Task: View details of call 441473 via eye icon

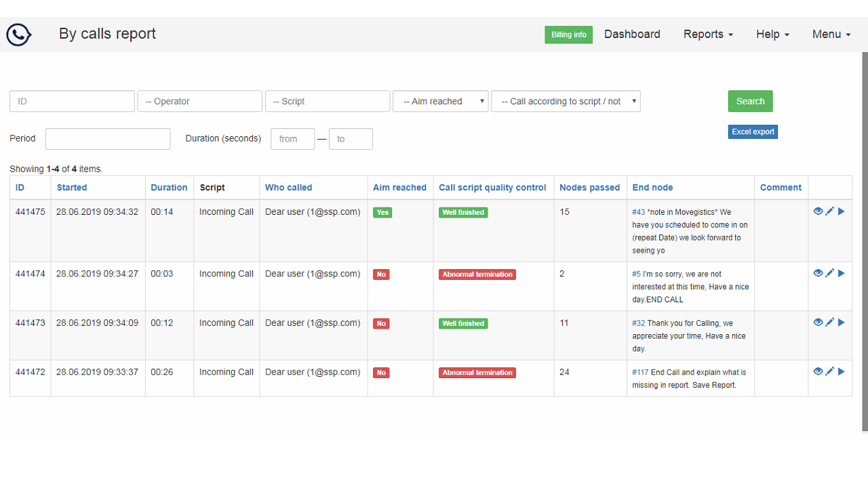Action: 818,323
